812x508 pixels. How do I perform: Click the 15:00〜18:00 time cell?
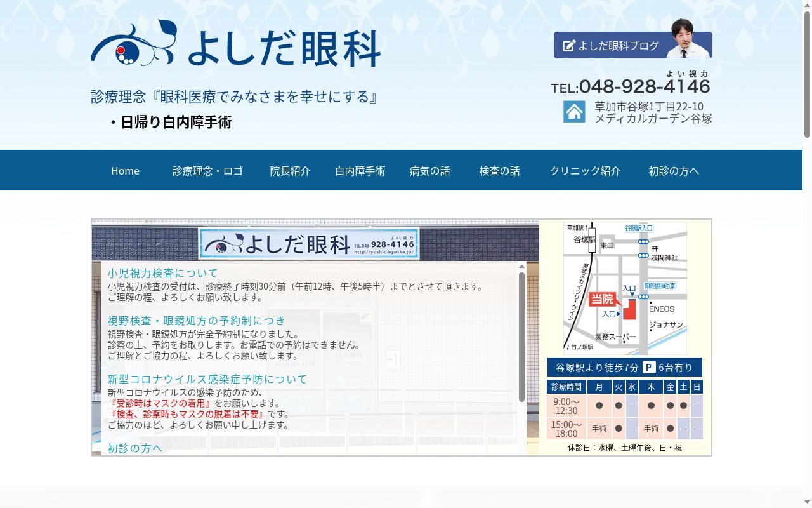click(566, 429)
